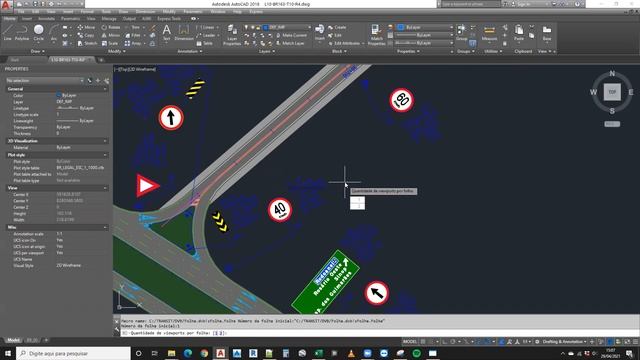Switch to the Express Tools tab
This screenshot has width=640, height=360.
tap(169, 18)
